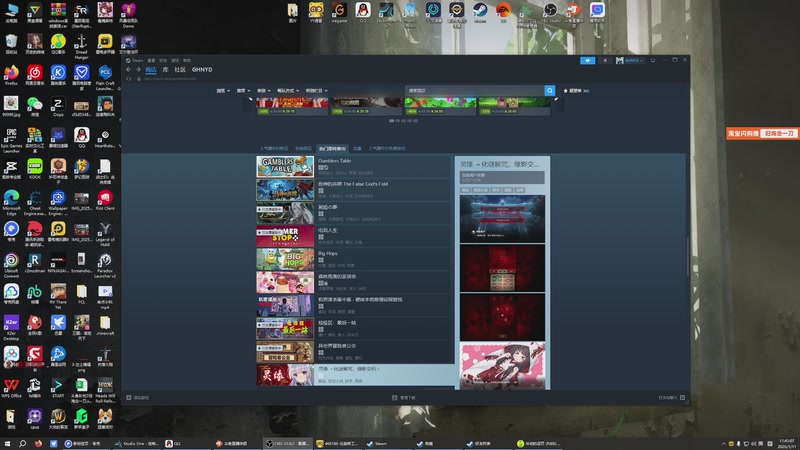Open the Community tab in Steam navigation
Image resolution: width=800 pixels, height=450 pixels.
(x=180, y=69)
